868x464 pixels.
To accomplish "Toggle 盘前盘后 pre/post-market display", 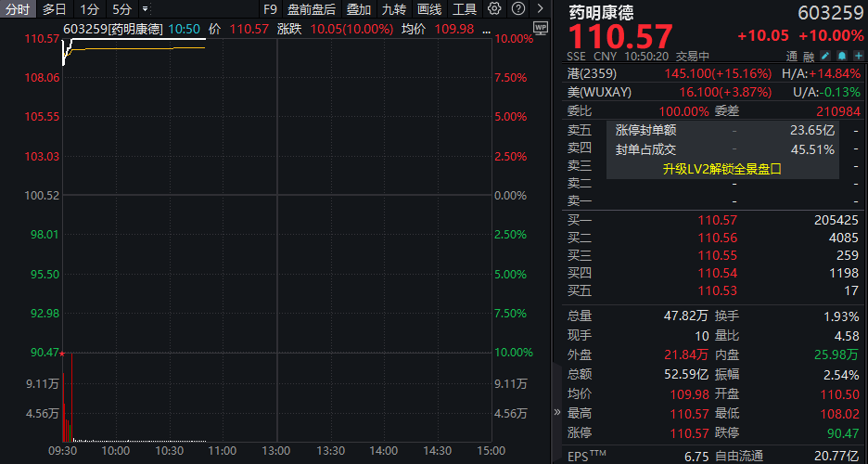I will 312,9.
